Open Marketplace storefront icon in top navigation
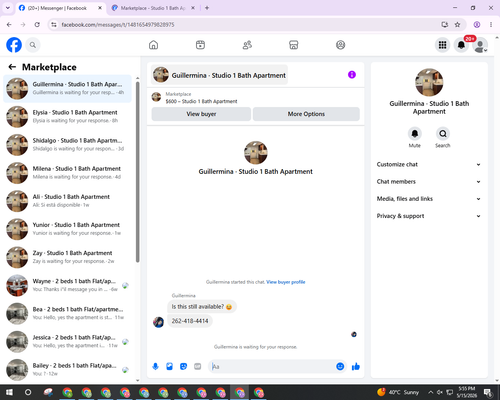 point(294,45)
